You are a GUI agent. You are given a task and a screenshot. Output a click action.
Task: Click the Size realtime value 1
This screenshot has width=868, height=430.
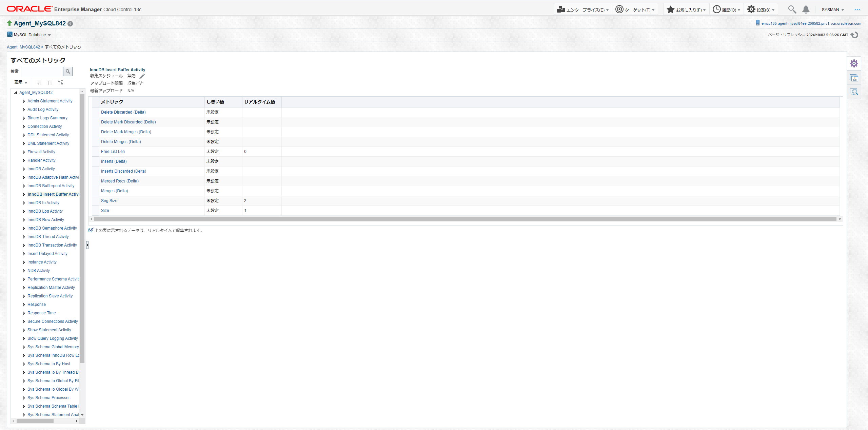pyautogui.click(x=245, y=211)
